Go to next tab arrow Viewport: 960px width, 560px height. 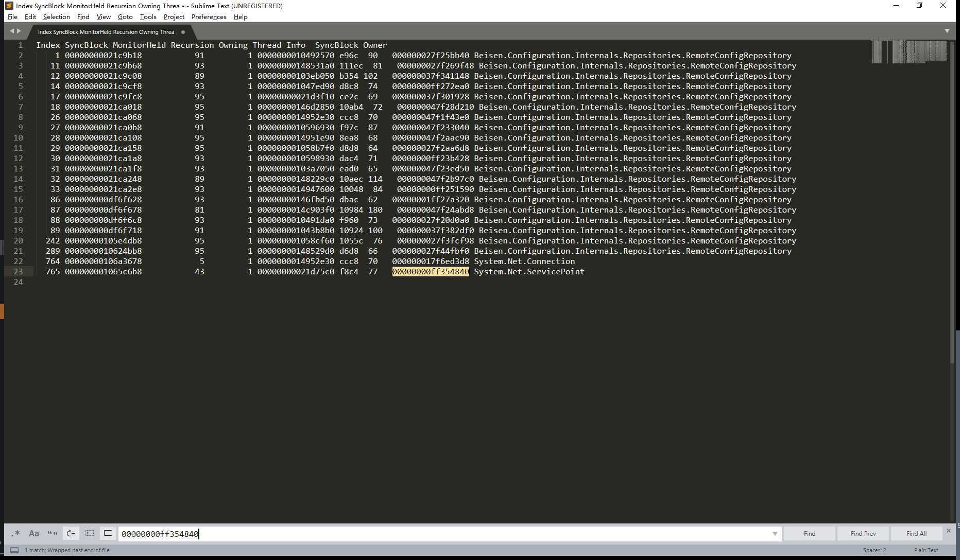click(19, 31)
